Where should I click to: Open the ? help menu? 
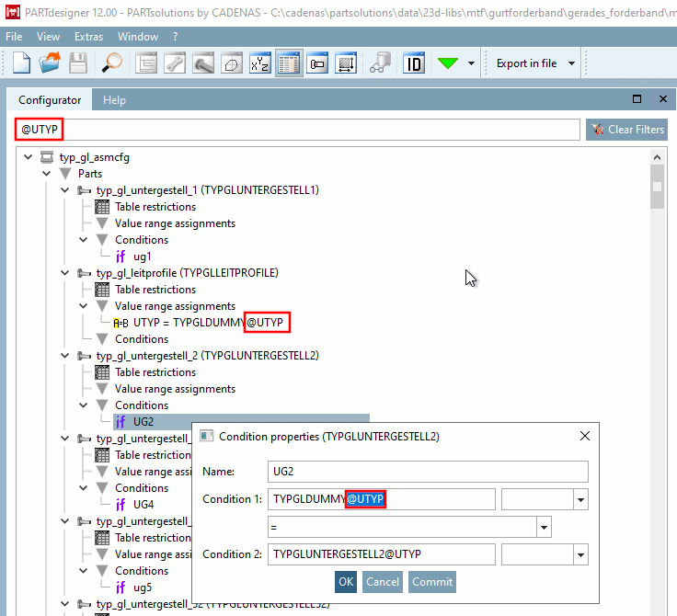[176, 37]
